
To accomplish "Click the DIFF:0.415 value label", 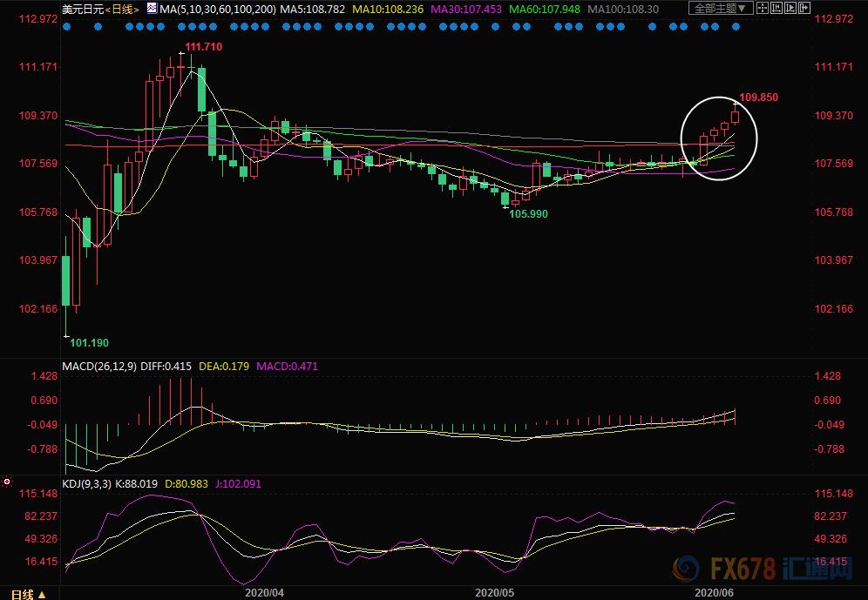I will click(166, 366).
